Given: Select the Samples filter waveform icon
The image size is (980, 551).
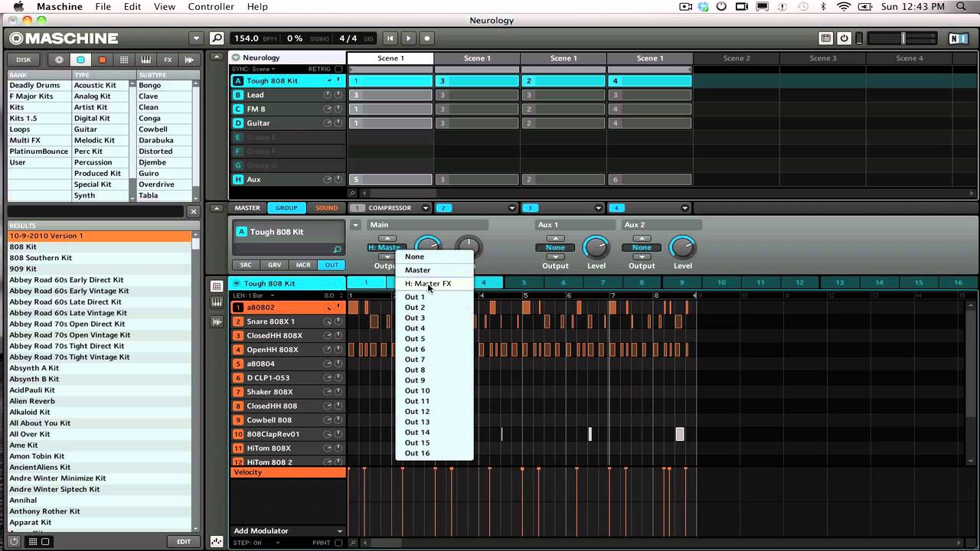Looking at the screenshot, I should [189, 60].
